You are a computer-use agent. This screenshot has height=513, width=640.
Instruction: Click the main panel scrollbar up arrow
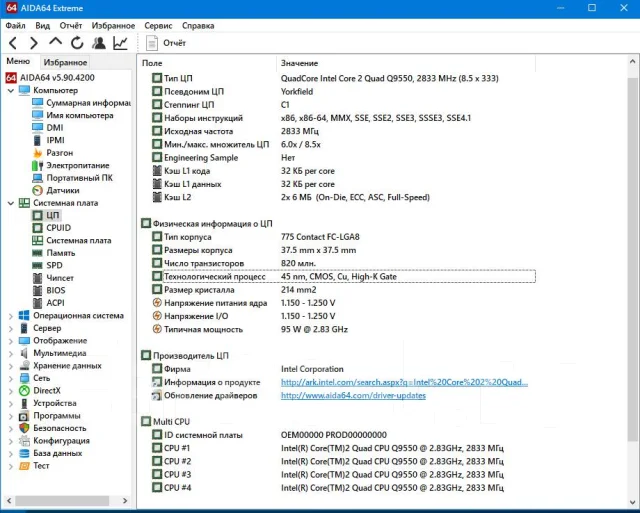[632, 62]
